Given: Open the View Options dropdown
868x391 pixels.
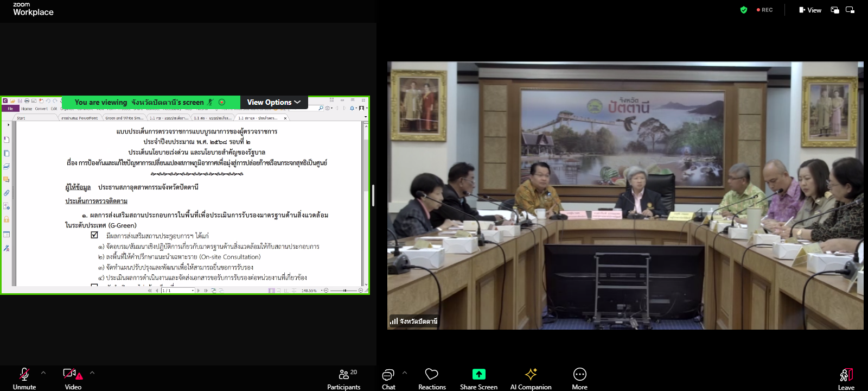Looking at the screenshot, I should coord(273,102).
